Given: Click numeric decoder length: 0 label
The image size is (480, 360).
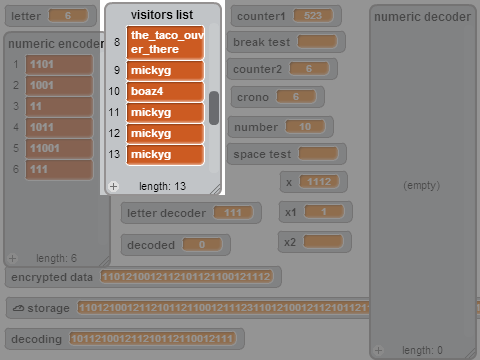Looking at the screenshot, I should tap(422, 350).
